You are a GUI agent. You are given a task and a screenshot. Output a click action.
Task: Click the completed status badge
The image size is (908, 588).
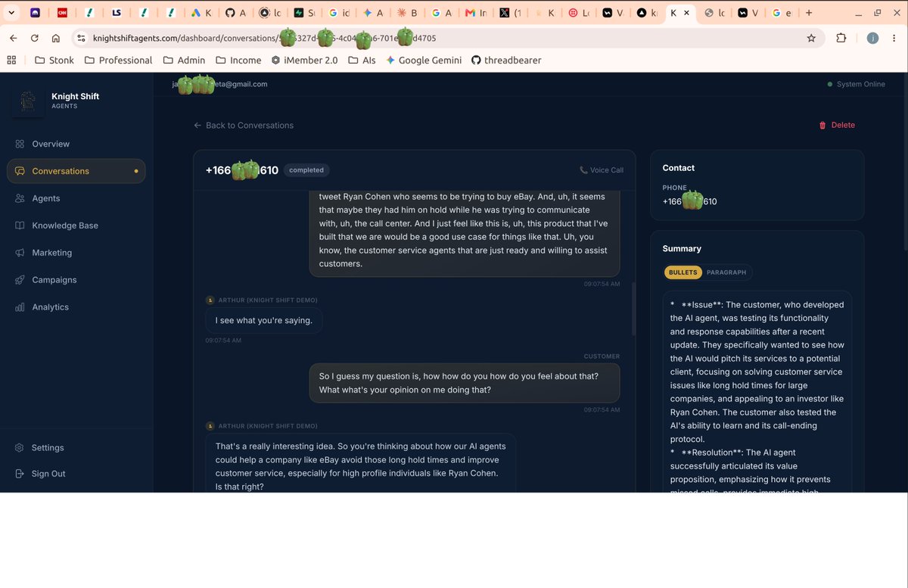[306, 170]
